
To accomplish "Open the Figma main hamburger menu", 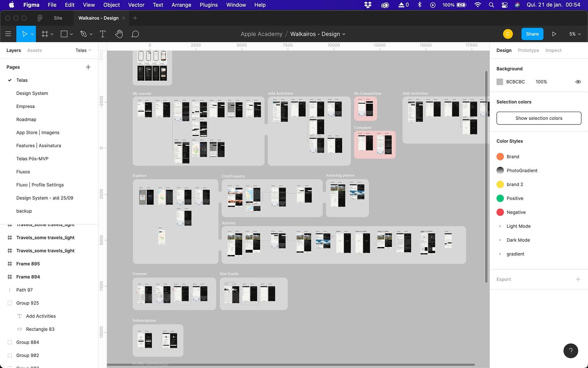I will pos(8,34).
